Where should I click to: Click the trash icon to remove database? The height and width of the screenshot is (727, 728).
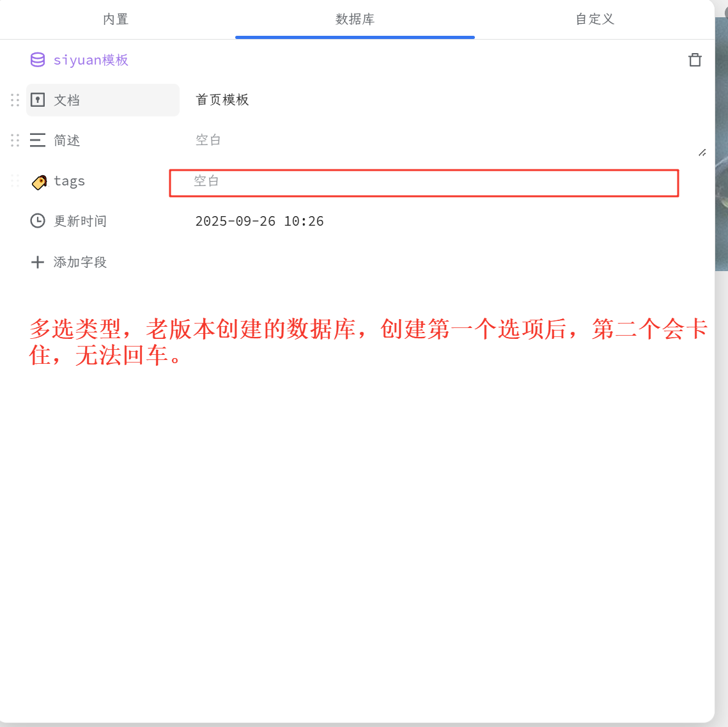click(695, 60)
